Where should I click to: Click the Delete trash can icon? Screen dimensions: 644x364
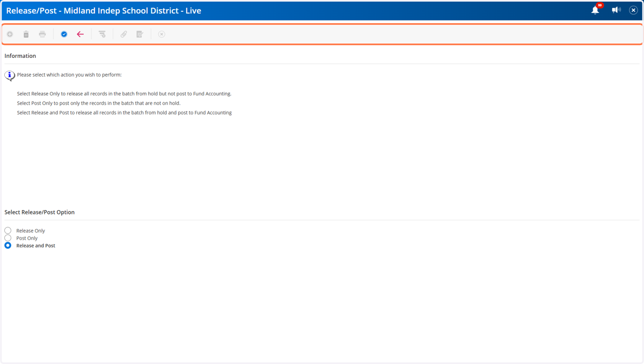pos(26,34)
